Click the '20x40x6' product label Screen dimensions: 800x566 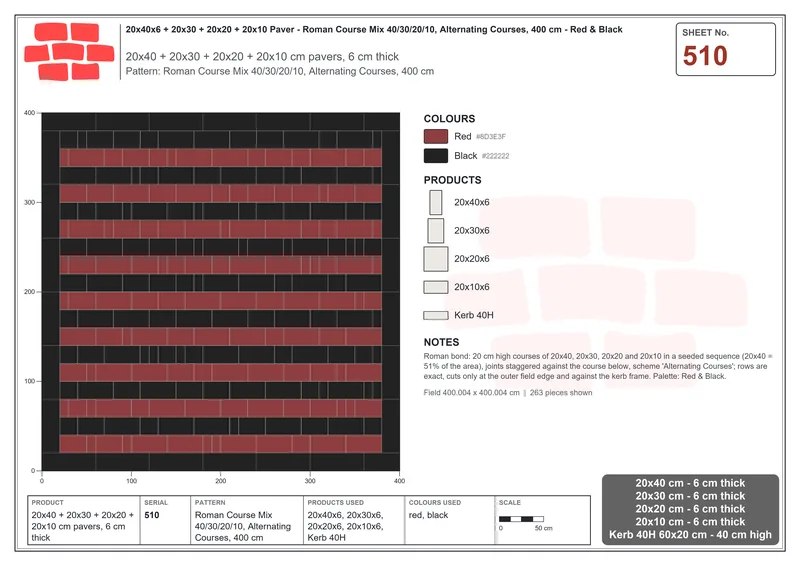471,203
